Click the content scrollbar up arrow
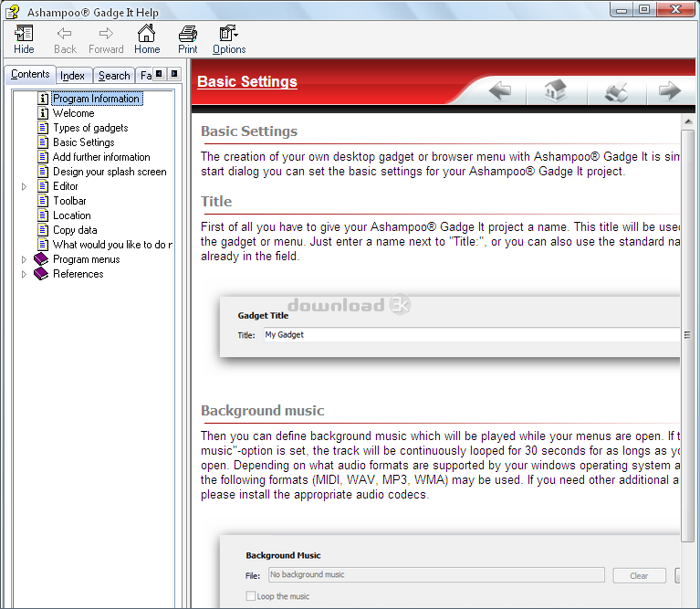 [x=688, y=121]
